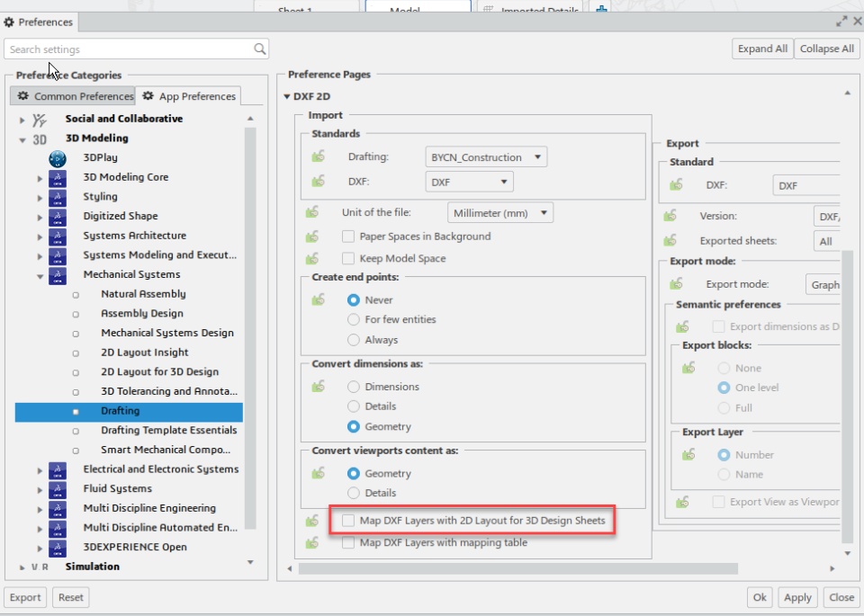Click the search magnifier icon
This screenshot has width=864, height=616.
pyautogui.click(x=259, y=49)
